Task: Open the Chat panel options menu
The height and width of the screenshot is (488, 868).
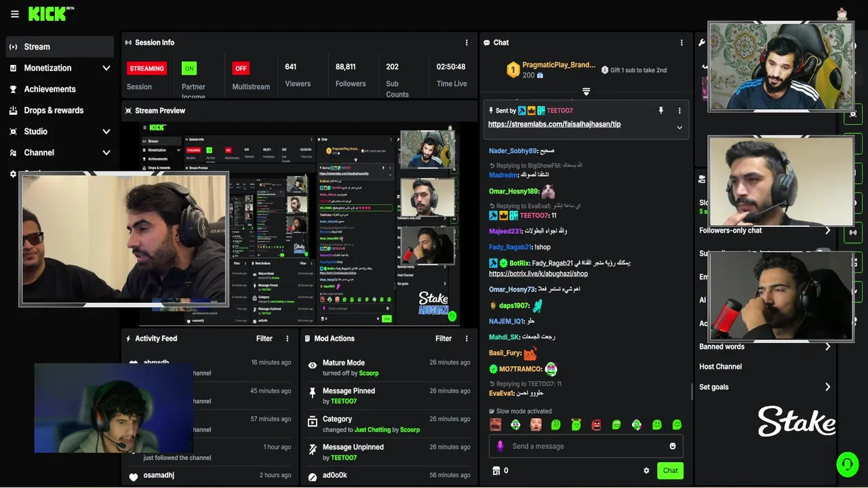Action: (x=682, y=43)
